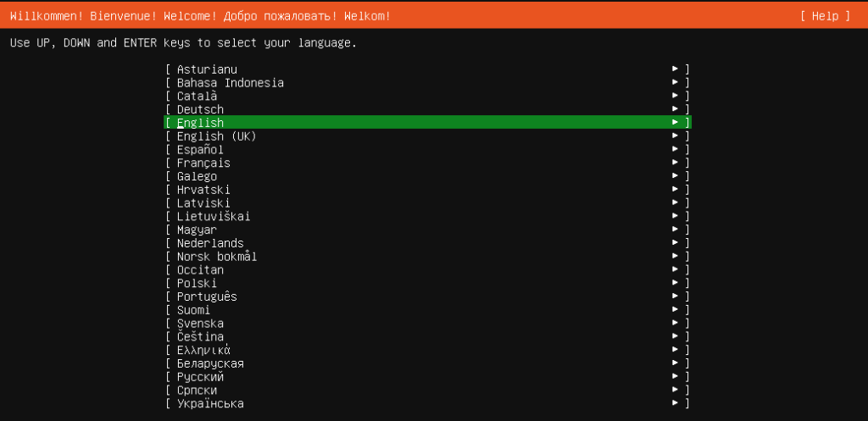Choose Ελληνικά language option
The width and height of the screenshot is (868, 421).
[x=204, y=350]
